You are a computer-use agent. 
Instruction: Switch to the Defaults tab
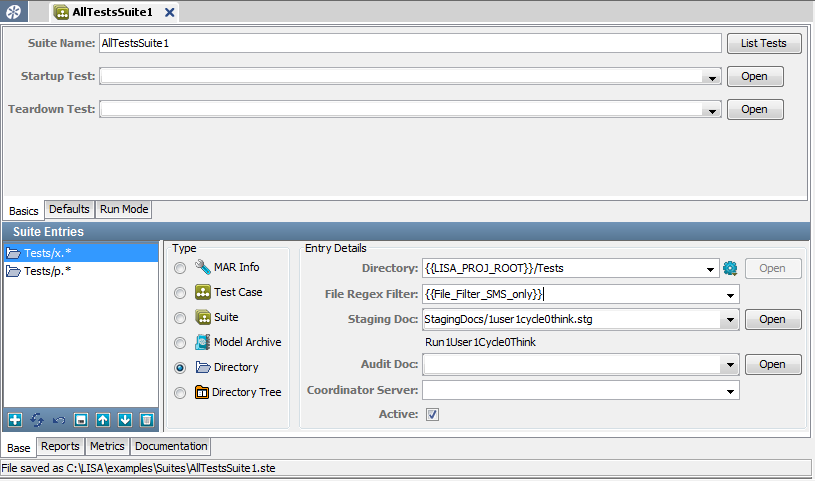pos(69,209)
